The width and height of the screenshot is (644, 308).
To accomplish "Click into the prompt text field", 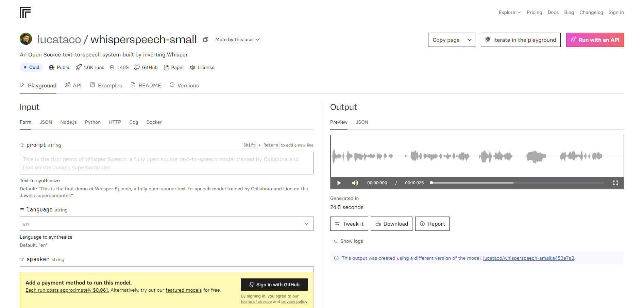I will click(x=167, y=163).
